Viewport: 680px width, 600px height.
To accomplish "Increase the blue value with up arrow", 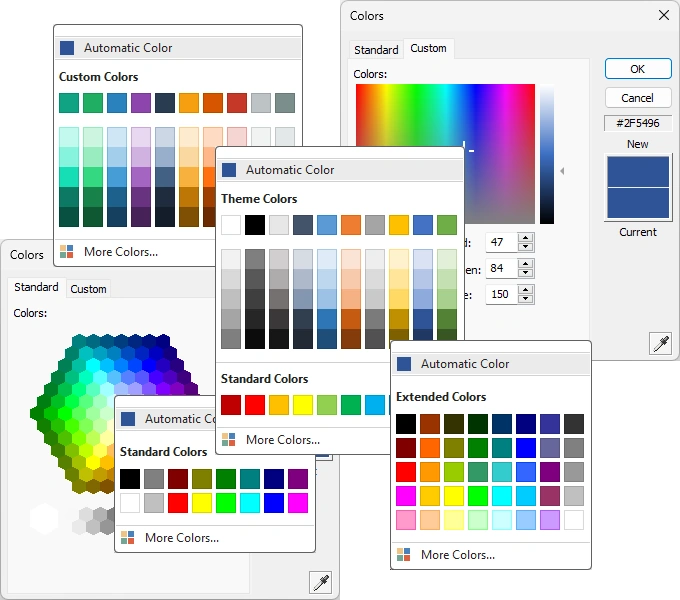I will click(x=526, y=290).
